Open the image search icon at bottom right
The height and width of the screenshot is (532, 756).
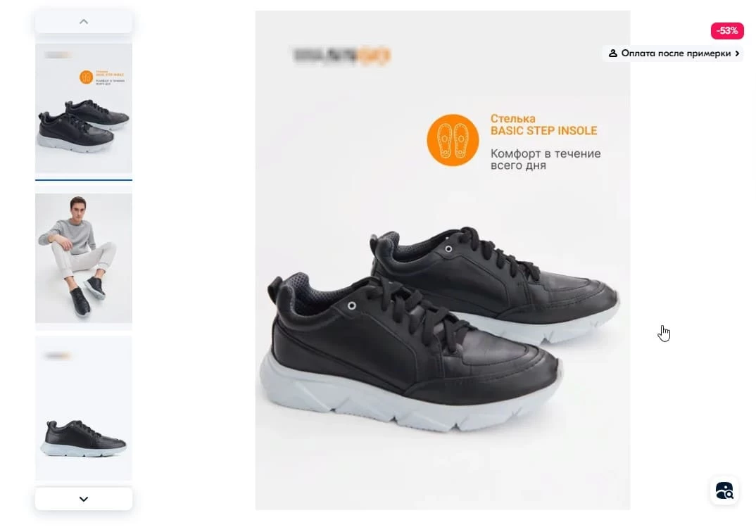[x=724, y=490]
